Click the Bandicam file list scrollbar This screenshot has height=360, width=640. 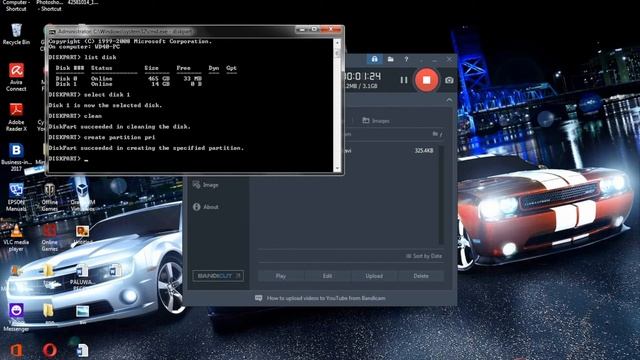tap(441, 195)
